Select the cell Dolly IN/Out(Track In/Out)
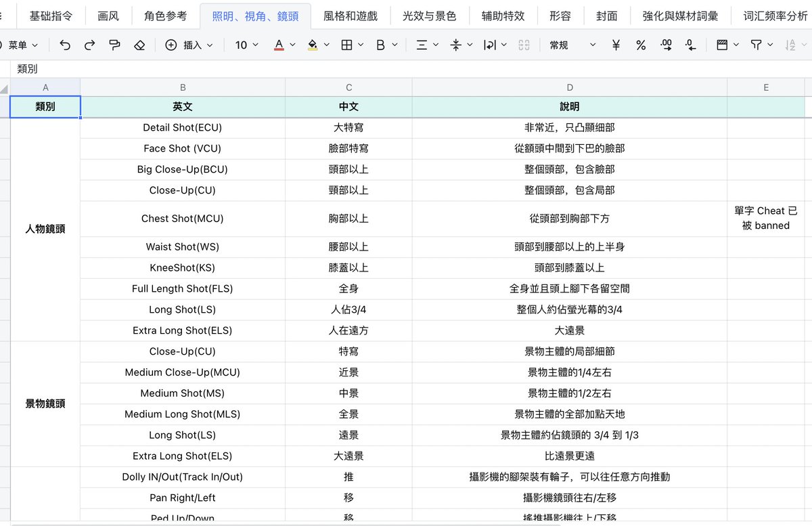 click(x=183, y=477)
